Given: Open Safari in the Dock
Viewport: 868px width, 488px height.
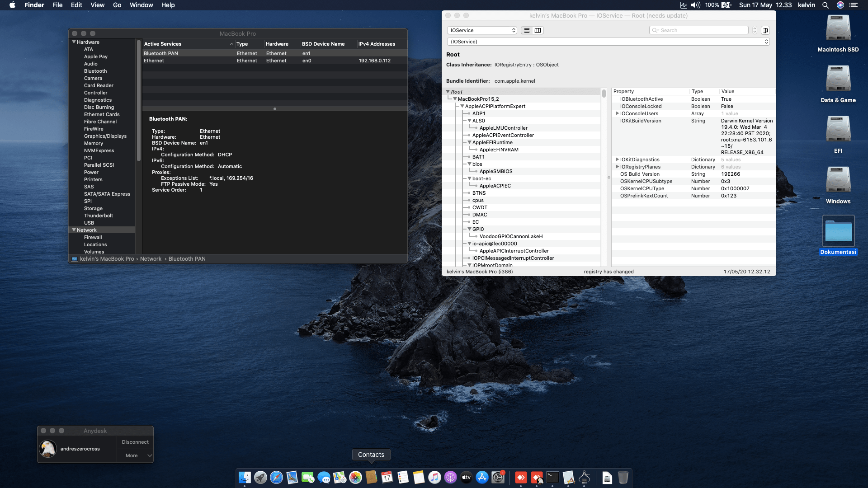Looking at the screenshot, I should (276, 477).
